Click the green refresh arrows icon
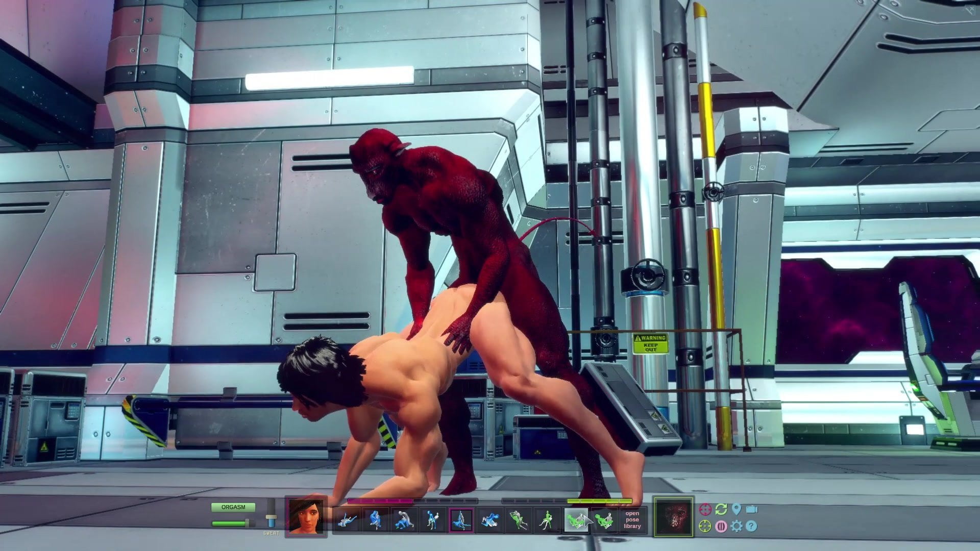 tap(721, 509)
